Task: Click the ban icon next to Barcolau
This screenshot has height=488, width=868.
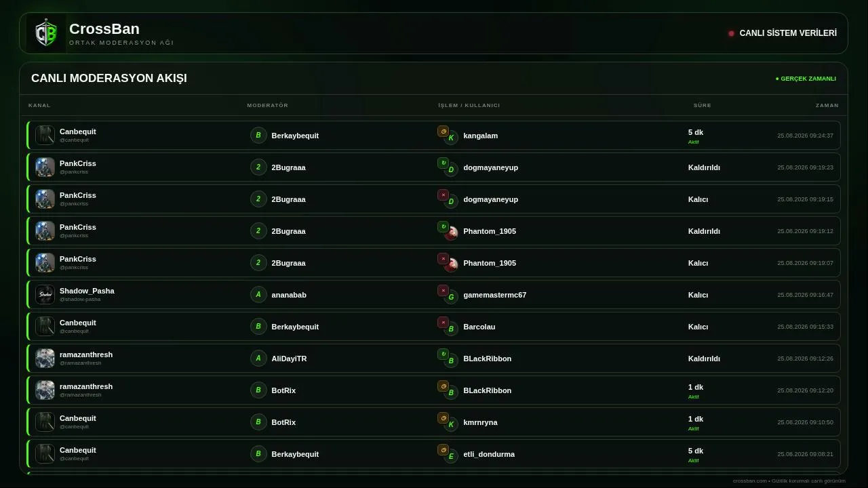Action: point(443,323)
